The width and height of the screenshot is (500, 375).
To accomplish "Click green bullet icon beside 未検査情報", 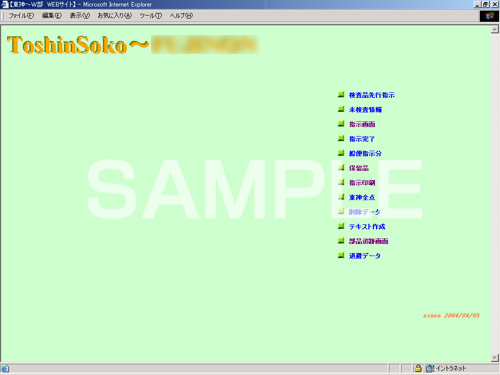I will [x=341, y=109].
